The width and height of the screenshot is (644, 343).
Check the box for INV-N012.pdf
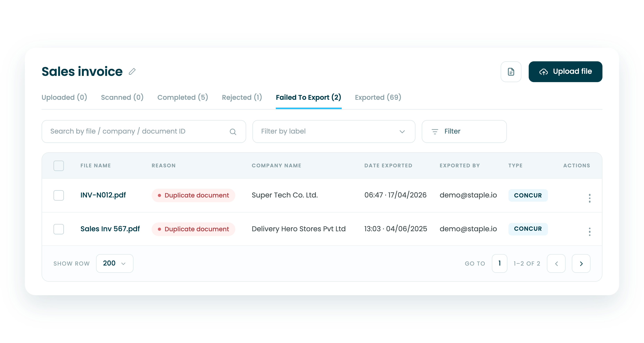(59, 195)
